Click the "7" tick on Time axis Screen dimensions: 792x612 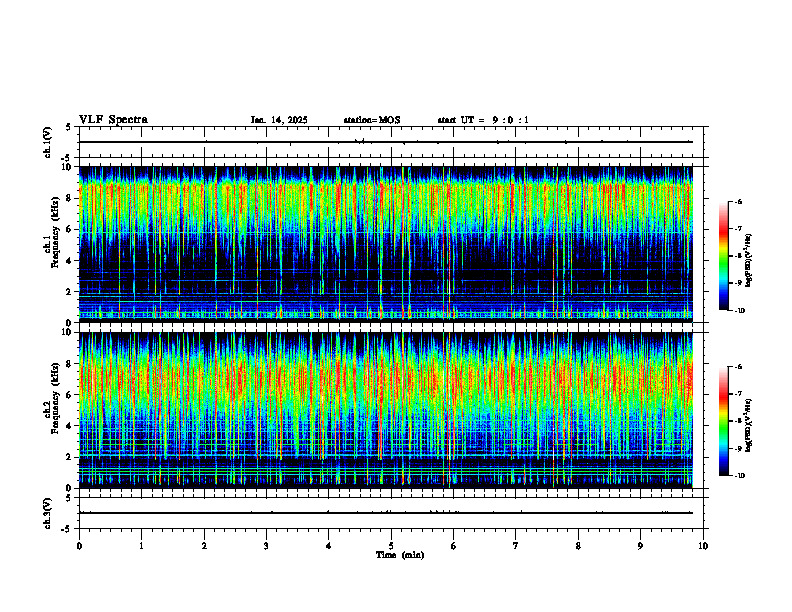[516, 546]
